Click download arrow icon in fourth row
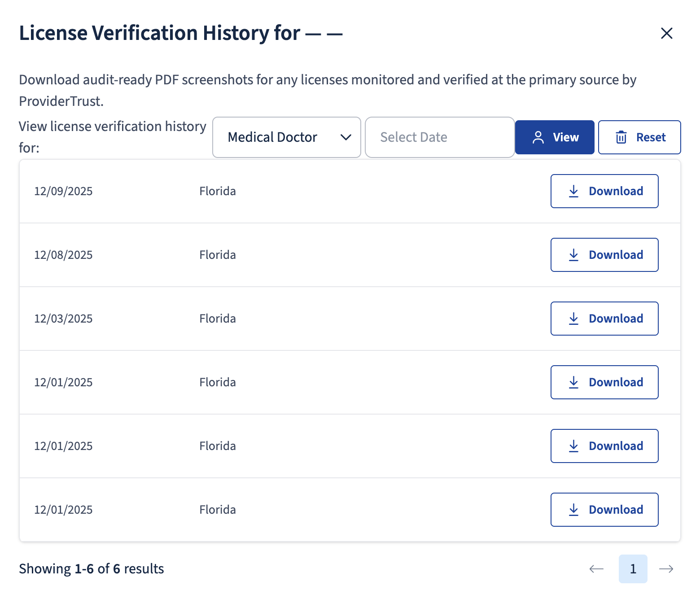The height and width of the screenshot is (603, 700). click(573, 382)
